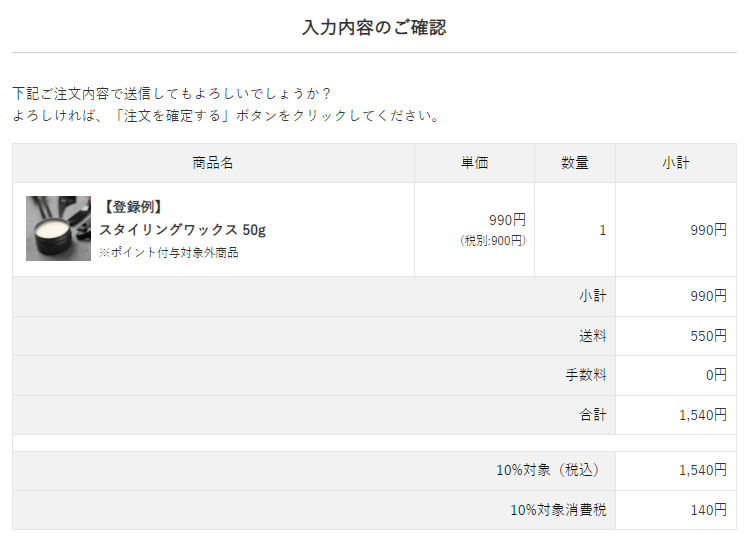Click the product name スタイリングワックス 50g
Viewport: 744px width, 536px height.
182,230
